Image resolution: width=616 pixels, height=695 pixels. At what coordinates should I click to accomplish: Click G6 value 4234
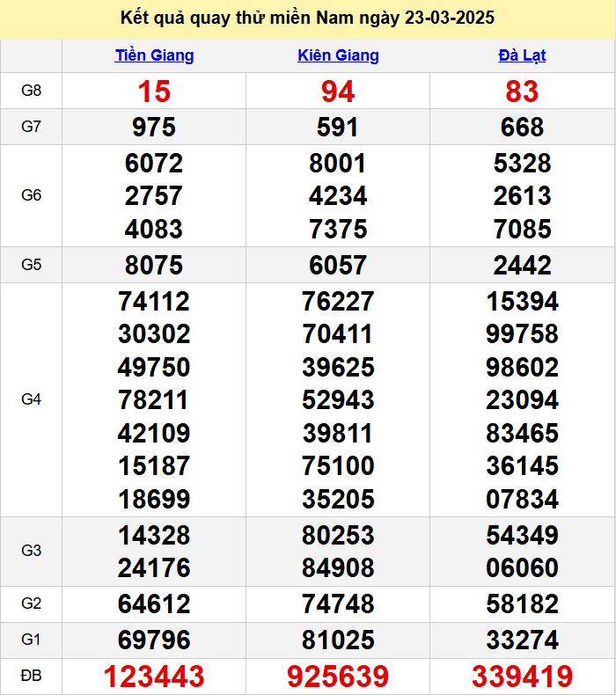(338, 196)
